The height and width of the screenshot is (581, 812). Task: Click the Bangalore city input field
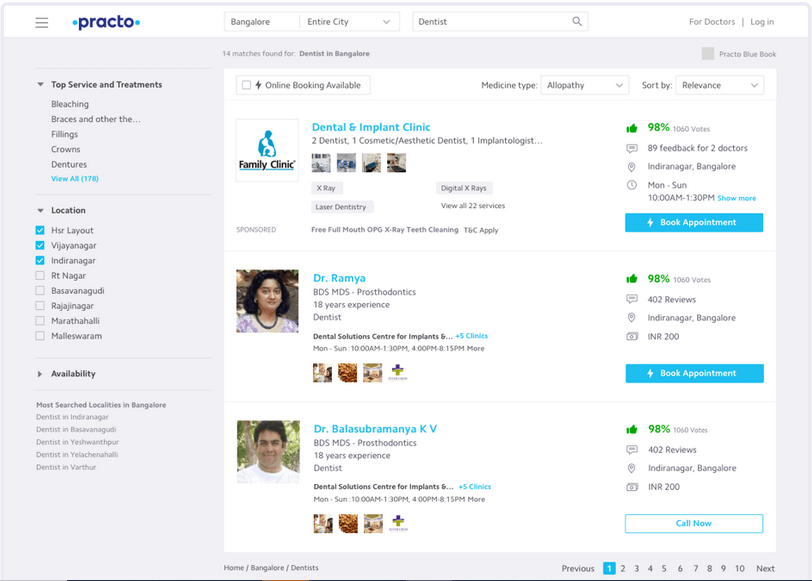[262, 22]
